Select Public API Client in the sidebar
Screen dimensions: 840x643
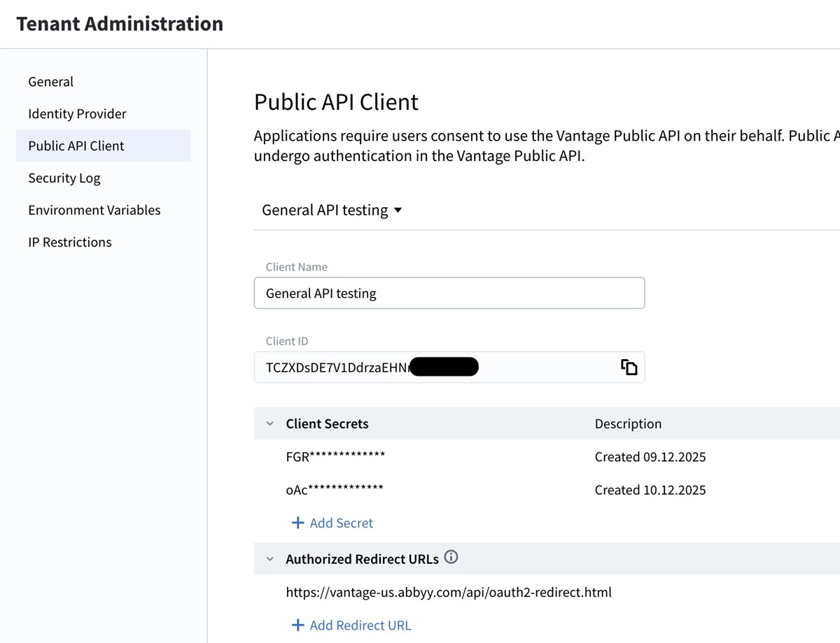[76, 146]
